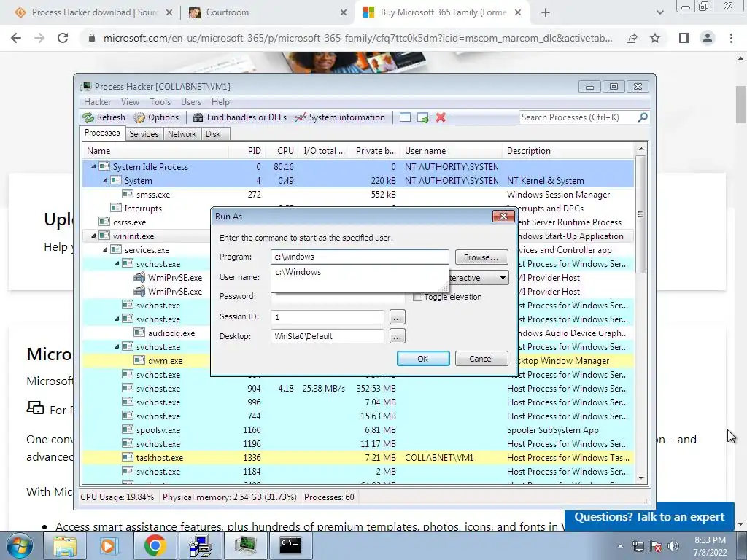Click Find handles or DLLs
This screenshot has height=560, width=747.
coord(239,117)
